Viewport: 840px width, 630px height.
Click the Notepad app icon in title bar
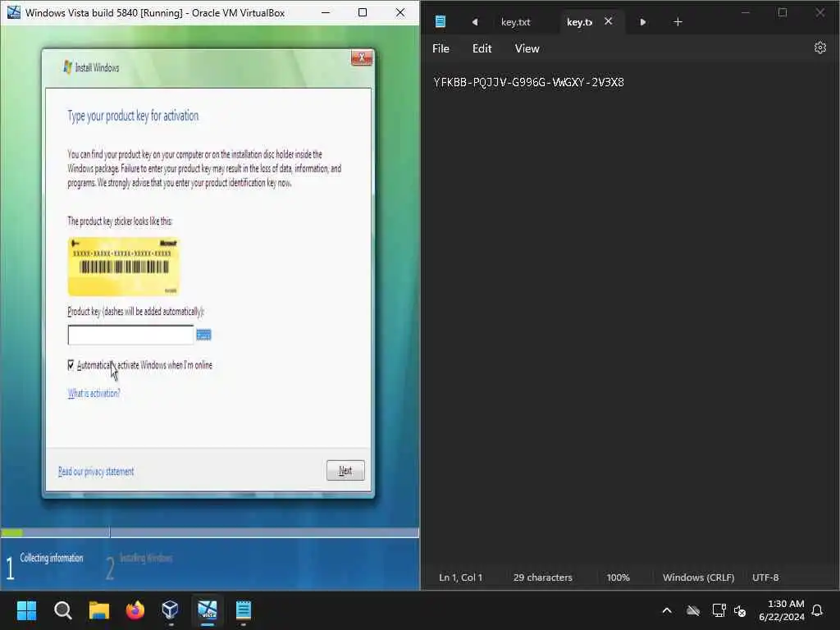coord(441,21)
